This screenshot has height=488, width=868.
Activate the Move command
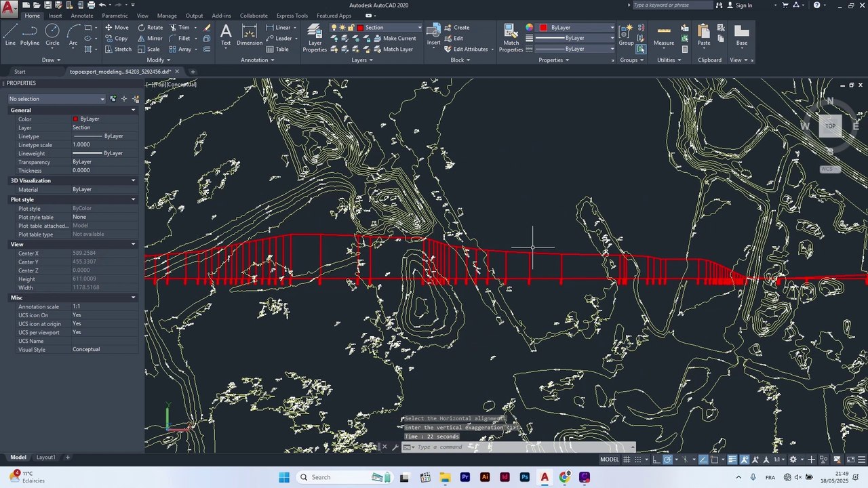(117, 28)
